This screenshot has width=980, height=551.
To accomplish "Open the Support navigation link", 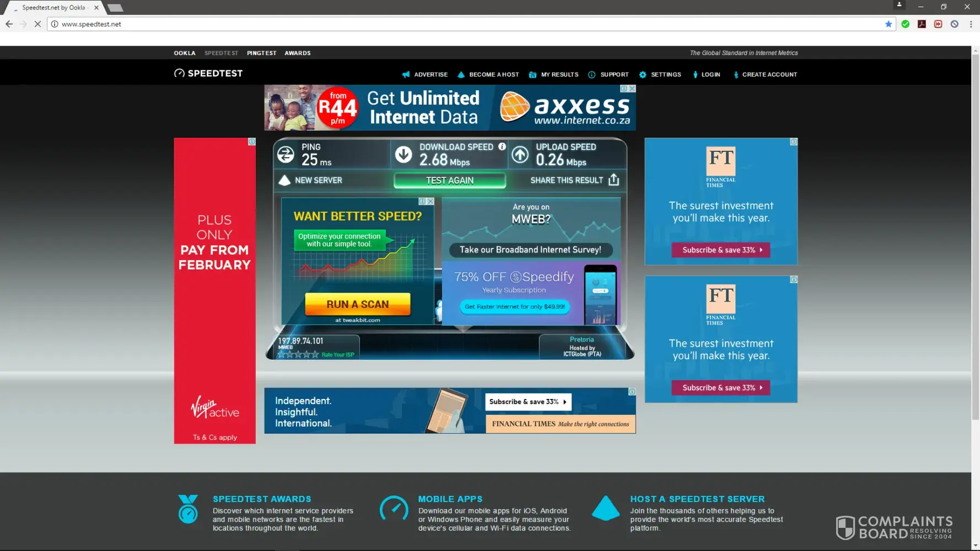I will point(614,74).
